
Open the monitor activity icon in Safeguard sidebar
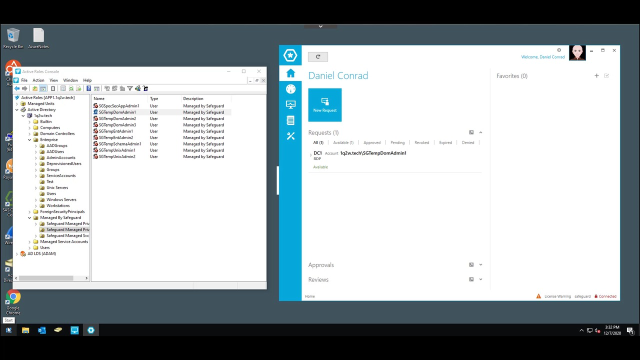291,105
